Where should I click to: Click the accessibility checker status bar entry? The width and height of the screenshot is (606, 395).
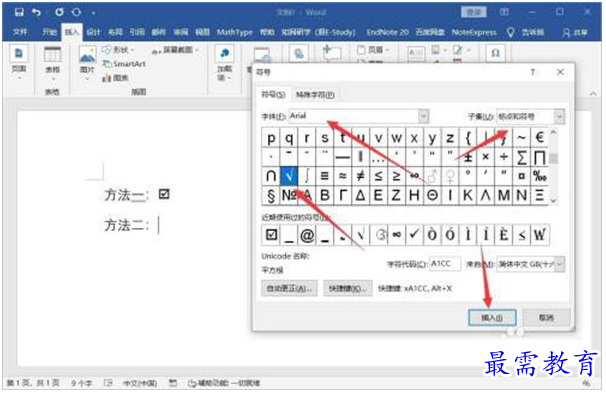[x=223, y=383]
